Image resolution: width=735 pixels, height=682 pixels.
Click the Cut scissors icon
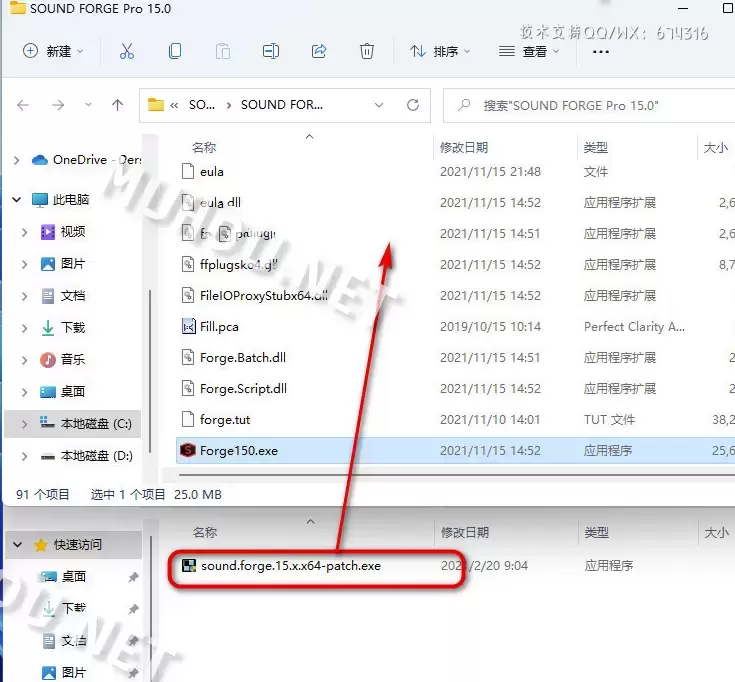coord(127,51)
